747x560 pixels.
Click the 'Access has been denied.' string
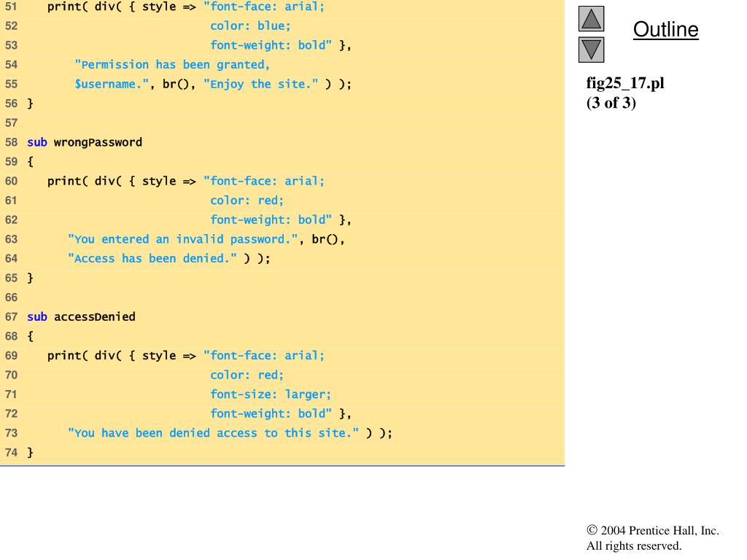pos(152,259)
